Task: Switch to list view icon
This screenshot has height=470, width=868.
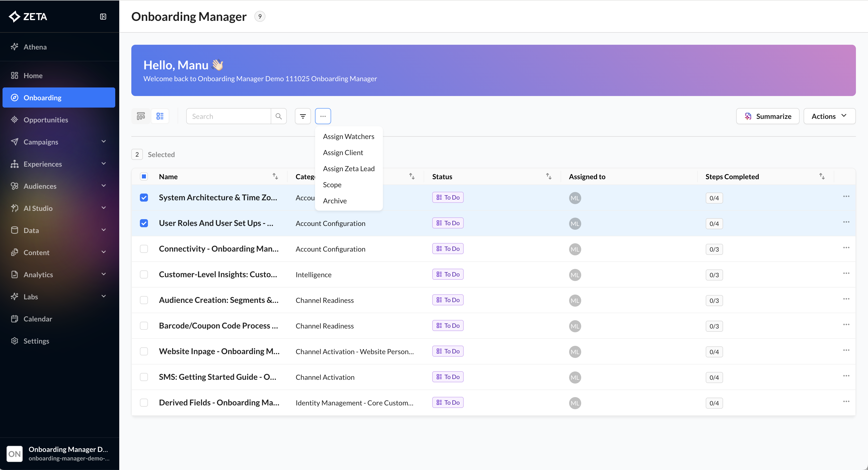Action: [160, 116]
